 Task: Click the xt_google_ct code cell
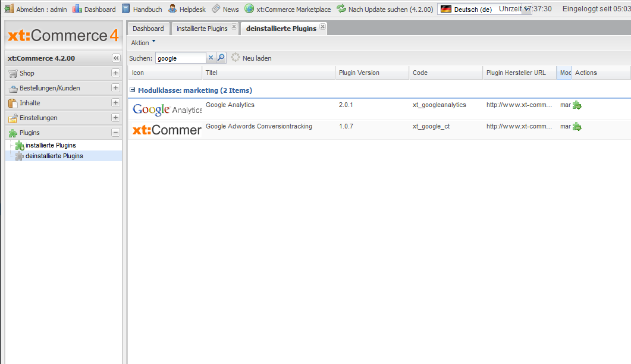pos(431,126)
